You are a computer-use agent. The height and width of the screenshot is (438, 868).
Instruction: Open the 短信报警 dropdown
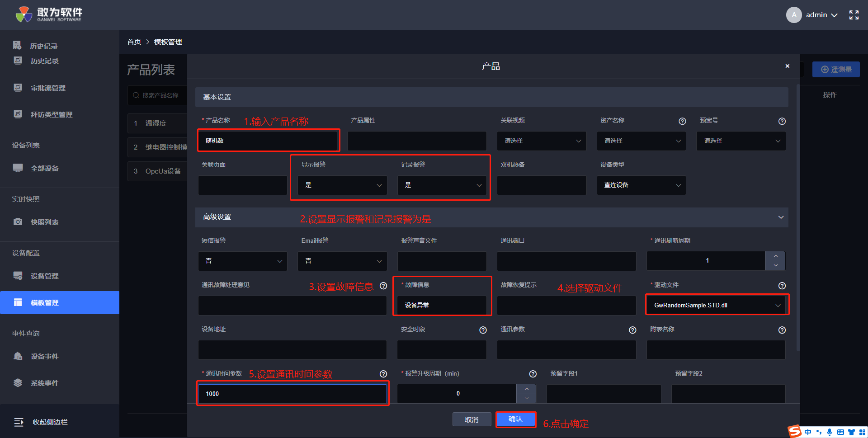tap(243, 261)
